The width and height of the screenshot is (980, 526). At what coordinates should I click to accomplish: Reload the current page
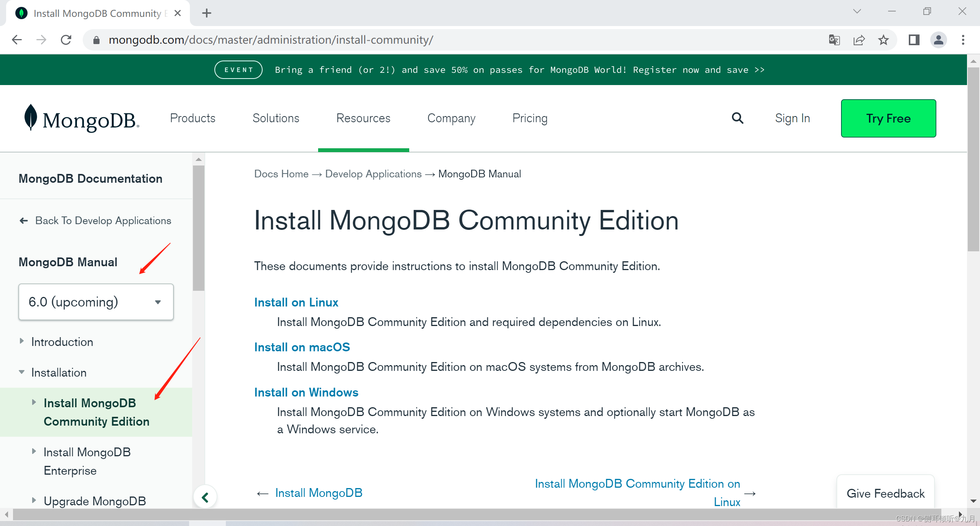pyautogui.click(x=66, y=40)
